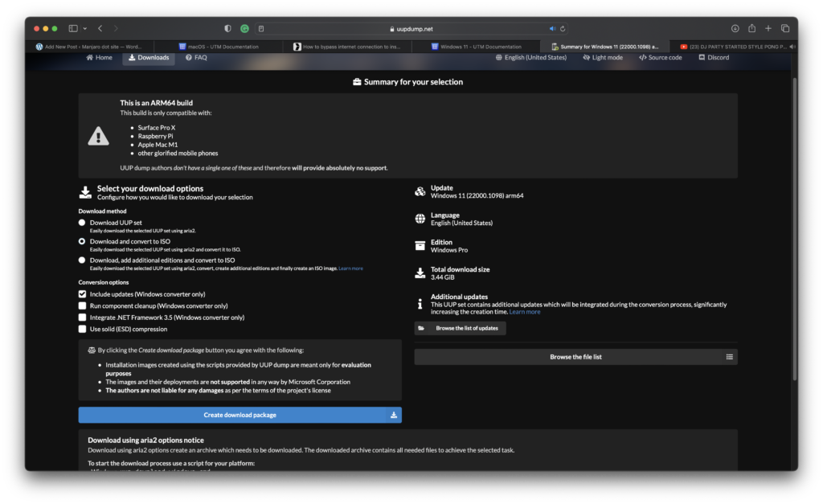Enable Run component cleanup checkbox

[83, 305]
